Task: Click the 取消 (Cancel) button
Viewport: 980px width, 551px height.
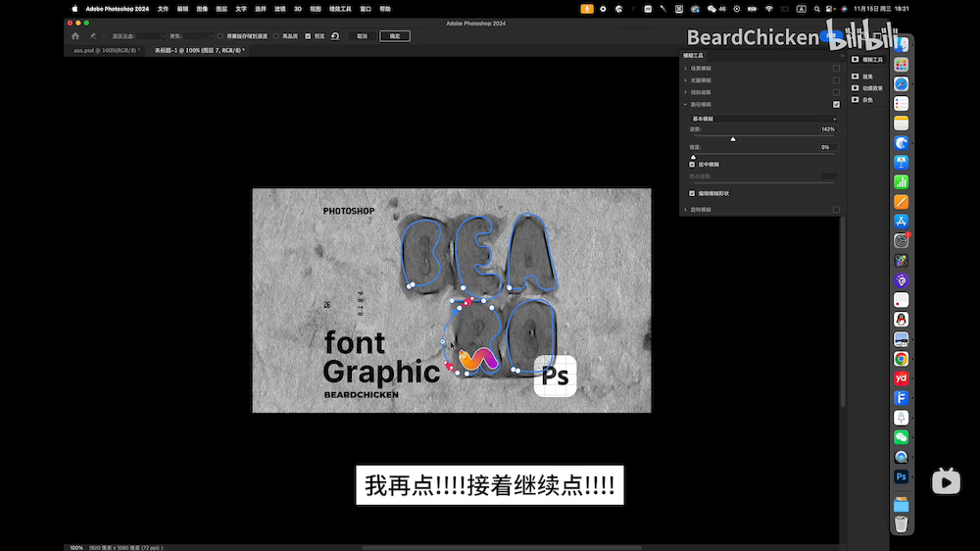Action: coord(362,36)
